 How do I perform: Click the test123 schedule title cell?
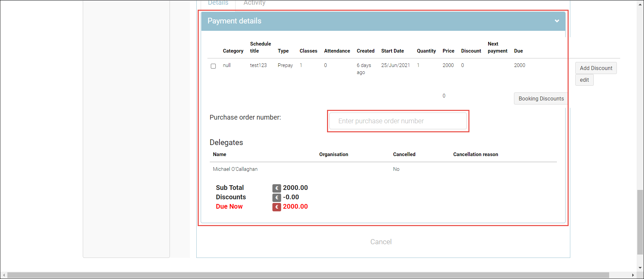point(258,65)
